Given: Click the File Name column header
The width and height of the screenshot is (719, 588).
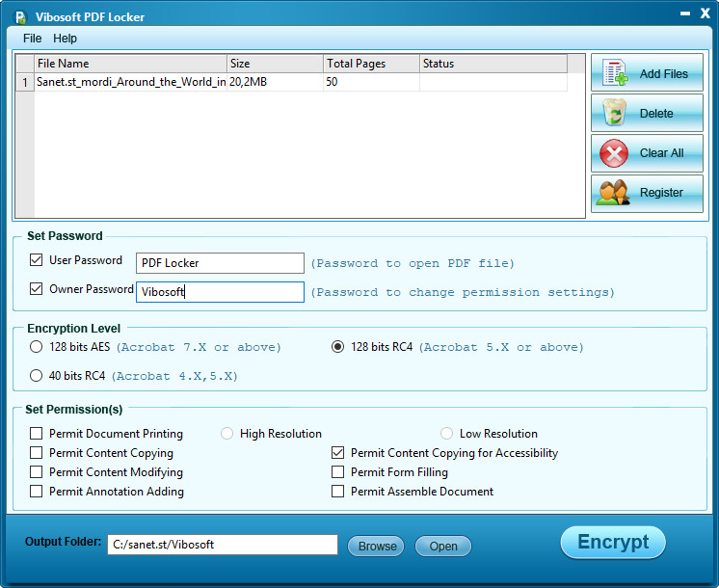Looking at the screenshot, I should (x=131, y=64).
